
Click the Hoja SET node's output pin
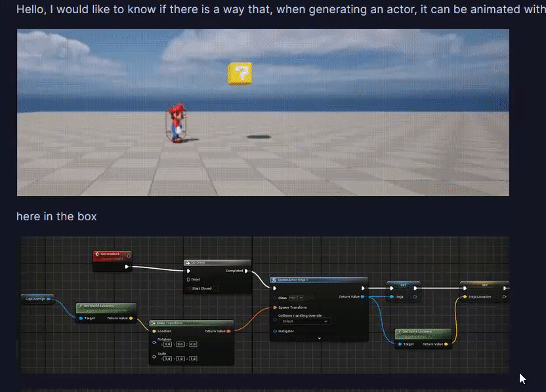click(415, 297)
